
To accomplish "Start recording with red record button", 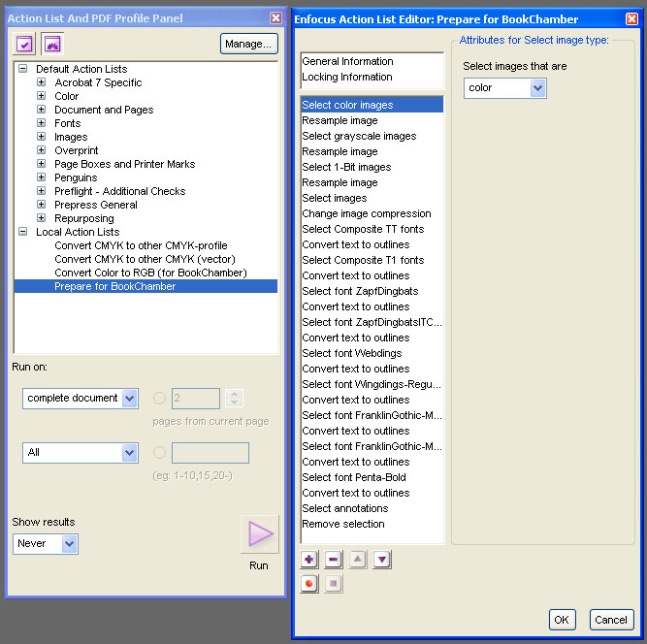I will click(309, 583).
